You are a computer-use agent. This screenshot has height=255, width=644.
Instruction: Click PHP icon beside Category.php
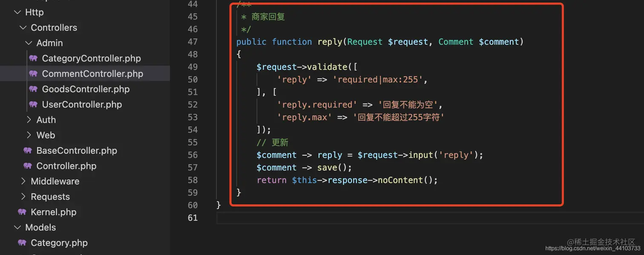[x=22, y=243]
